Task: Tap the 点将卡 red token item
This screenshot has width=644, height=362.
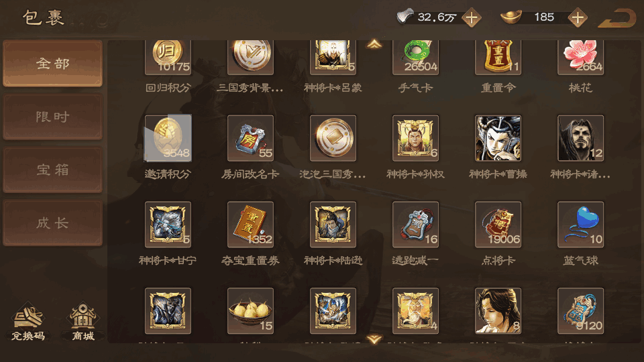Action: (498, 225)
